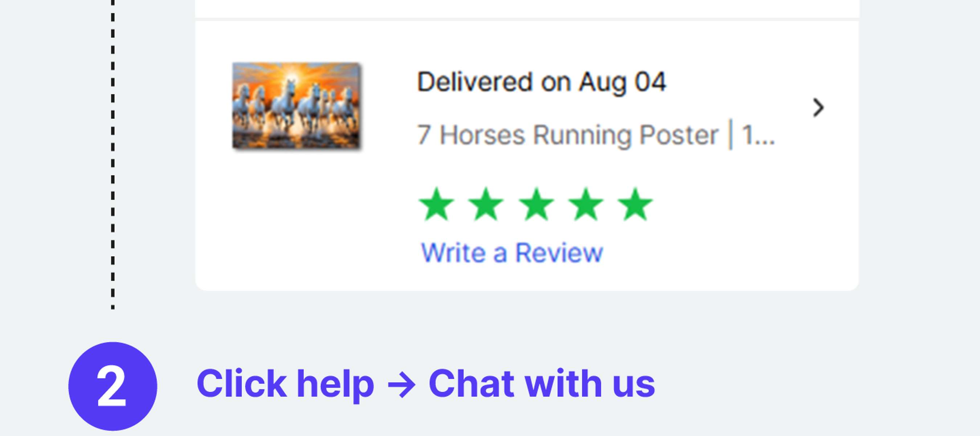The height and width of the screenshot is (436, 980).
Task: Click the fifth green star
Action: [x=635, y=204]
